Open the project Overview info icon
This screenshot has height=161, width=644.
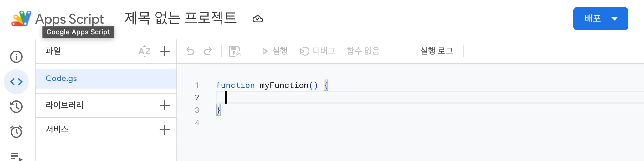(x=16, y=57)
